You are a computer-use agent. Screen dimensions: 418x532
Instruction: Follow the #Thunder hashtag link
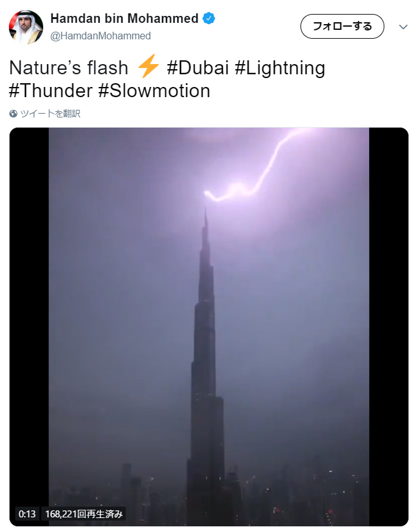point(51,91)
